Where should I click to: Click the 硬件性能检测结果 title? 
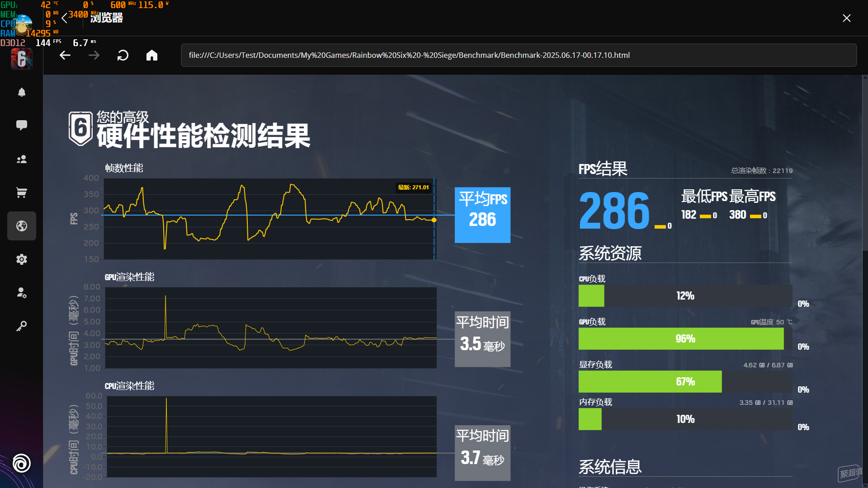(203, 136)
